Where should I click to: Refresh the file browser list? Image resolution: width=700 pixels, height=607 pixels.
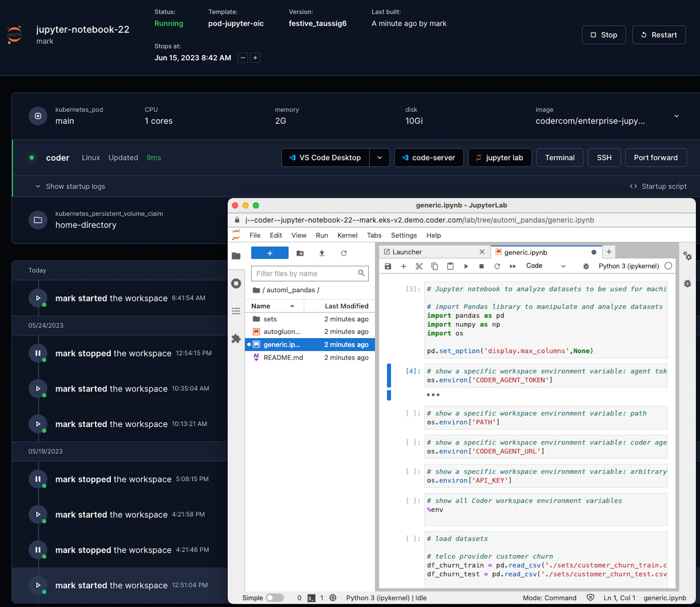344,253
